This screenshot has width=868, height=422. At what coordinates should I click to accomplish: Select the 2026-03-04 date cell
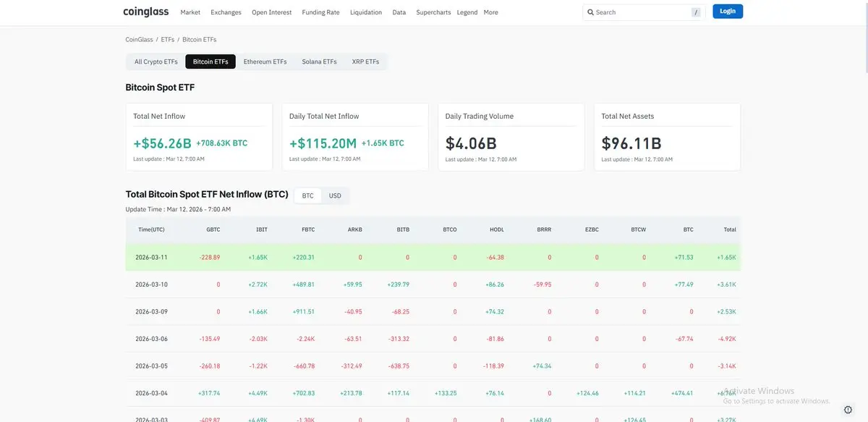(x=151, y=393)
